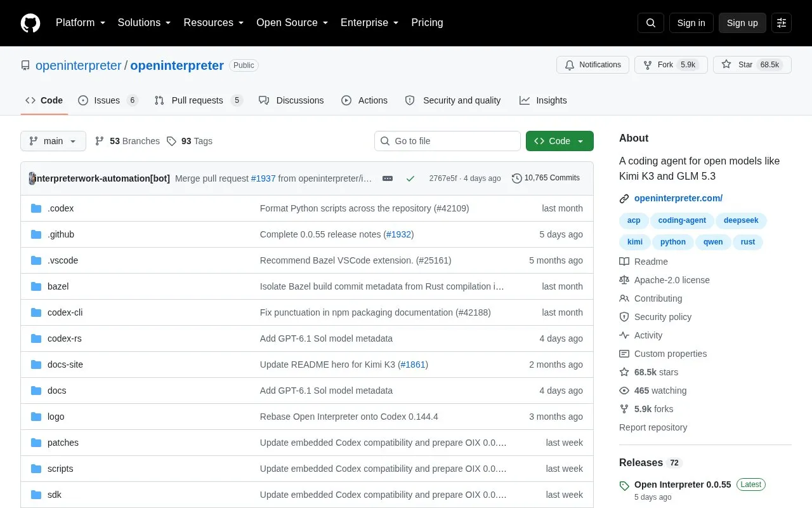This screenshot has height=508, width=812.
Task: Click the star icon beside 68.5k stars
Action: [624, 372]
